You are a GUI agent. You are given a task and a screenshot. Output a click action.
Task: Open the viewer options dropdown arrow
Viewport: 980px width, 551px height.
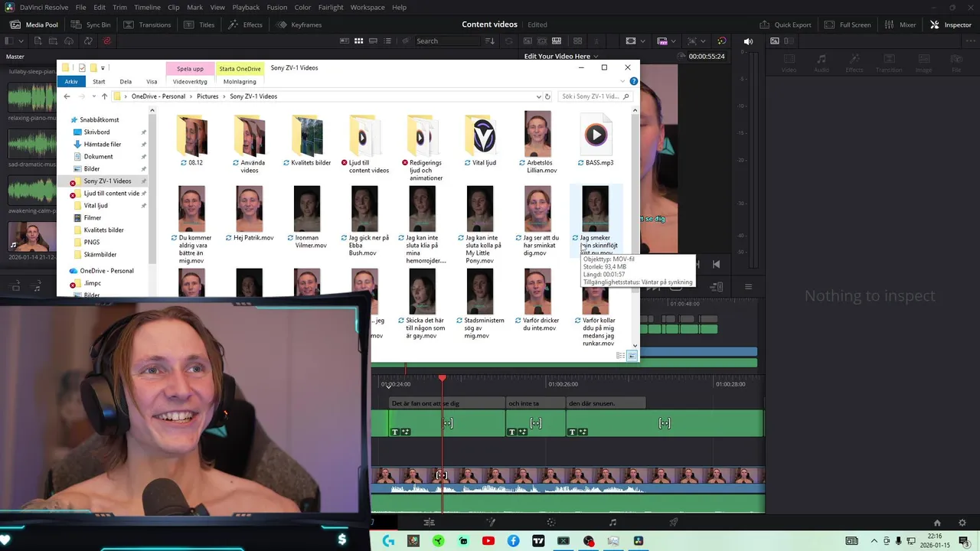(x=643, y=41)
